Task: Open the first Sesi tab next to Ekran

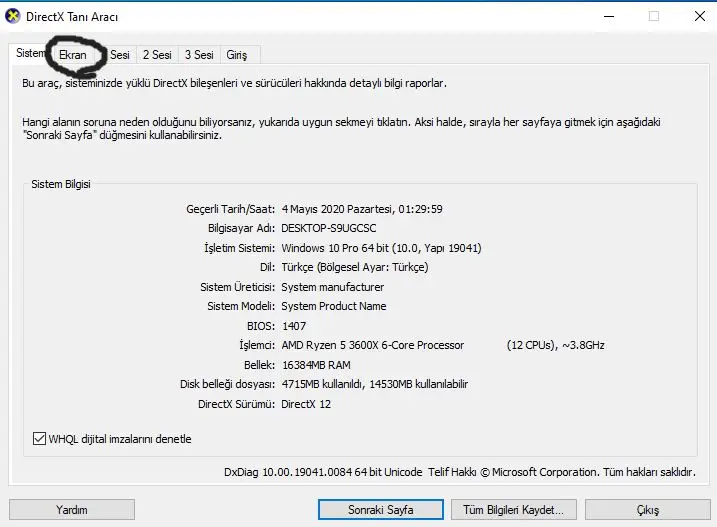Action: tap(120, 55)
